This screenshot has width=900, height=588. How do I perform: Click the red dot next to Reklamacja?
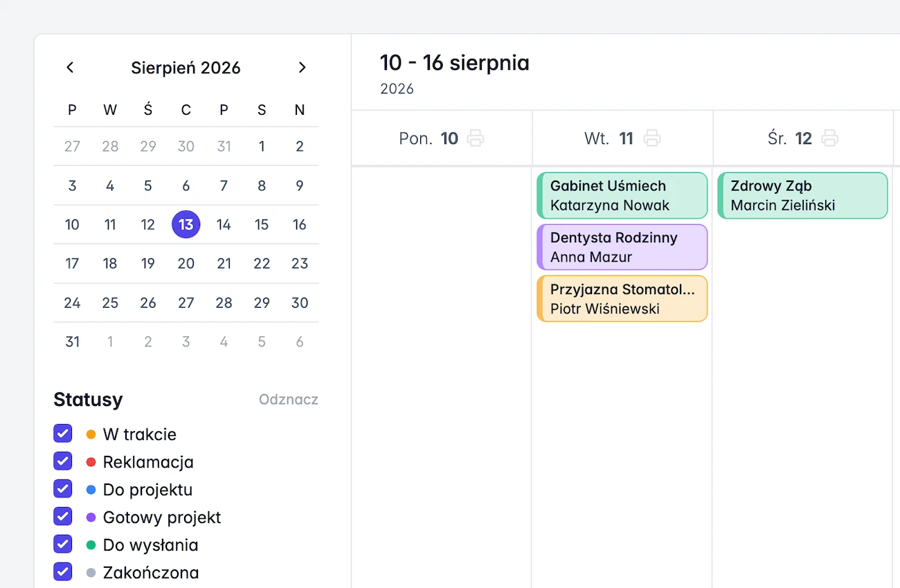tap(91, 462)
